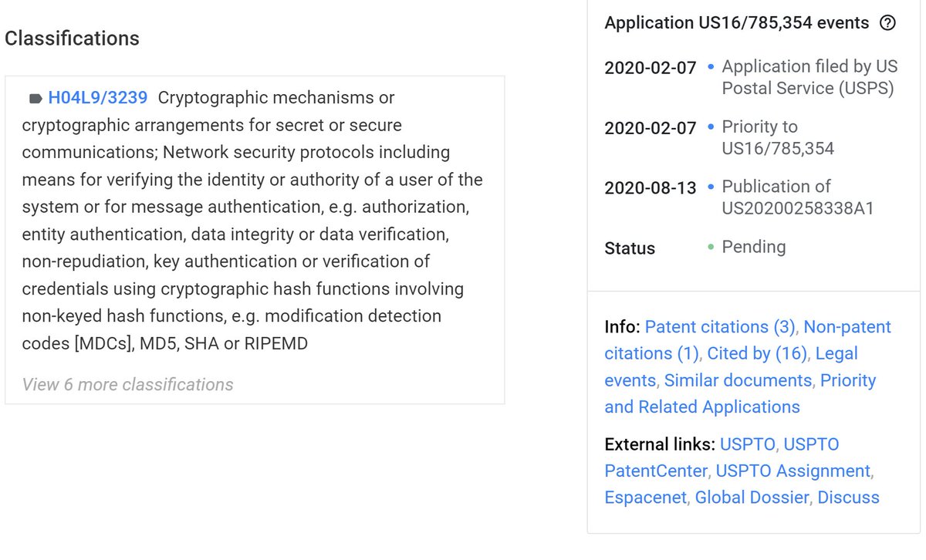This screenshot has width=926, height=560.
Task: Jump to Non-patent citations (1)
Action: tap(748, 340)
